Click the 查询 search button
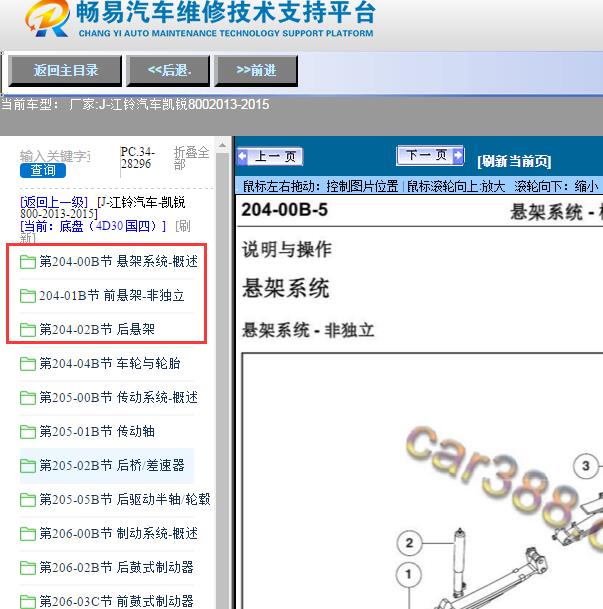Image resolution: width=603 pixels, height=609 pixels. point(43,171)
